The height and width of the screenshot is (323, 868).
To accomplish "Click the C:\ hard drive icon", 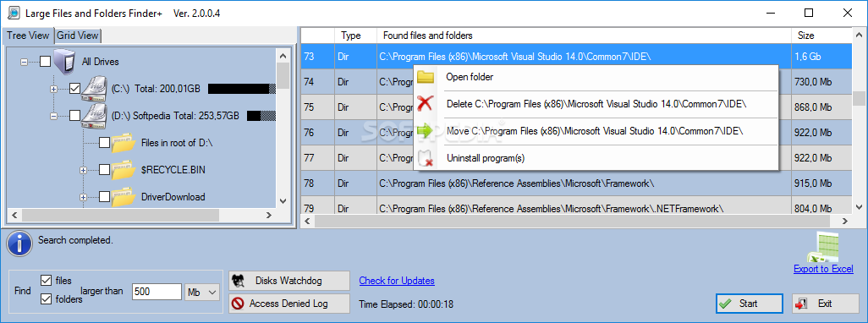I will [x=94, y=89].
